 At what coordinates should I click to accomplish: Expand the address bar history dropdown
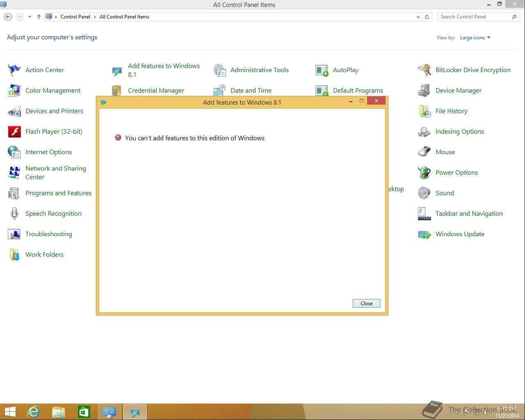[418, 17]
